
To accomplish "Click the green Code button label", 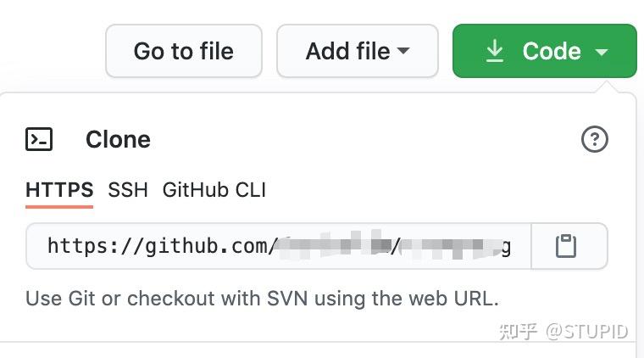I will pos(552,51).
